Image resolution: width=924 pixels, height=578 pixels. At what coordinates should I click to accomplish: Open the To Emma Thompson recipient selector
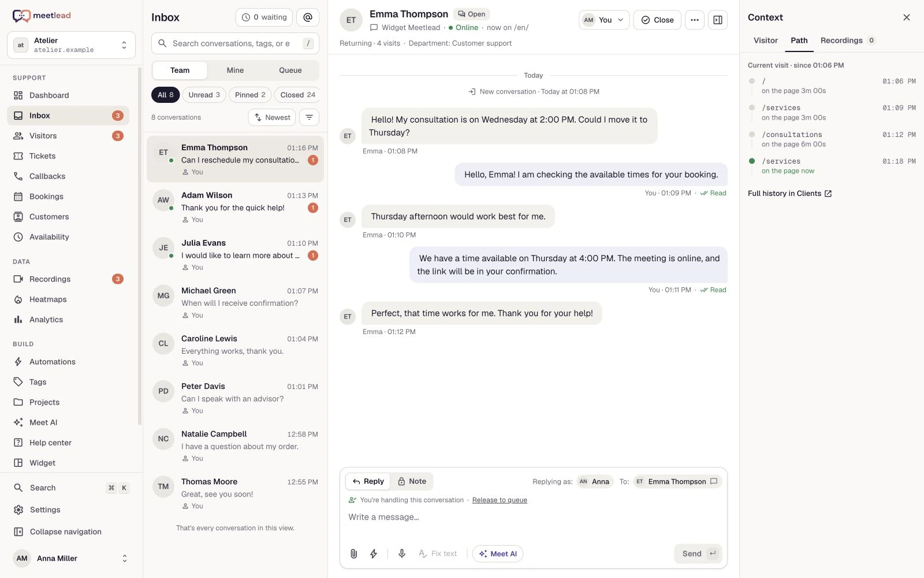(x=677, y=481)
